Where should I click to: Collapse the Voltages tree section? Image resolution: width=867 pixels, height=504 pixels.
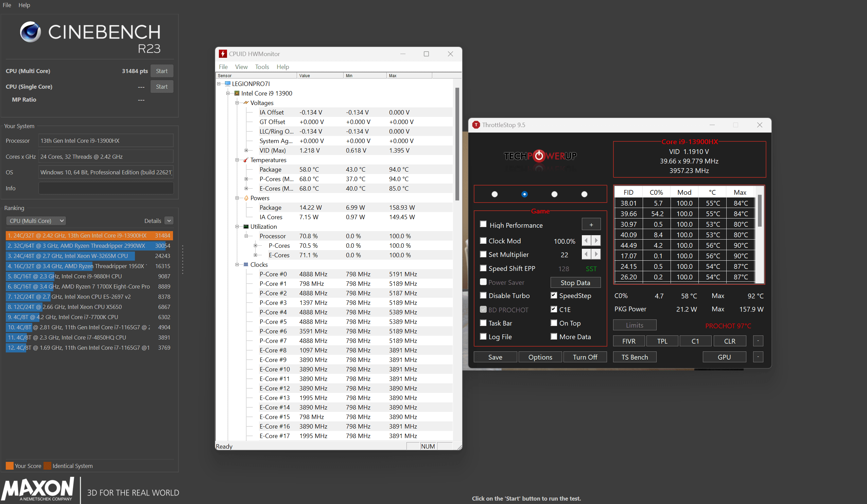pos(237,103)
